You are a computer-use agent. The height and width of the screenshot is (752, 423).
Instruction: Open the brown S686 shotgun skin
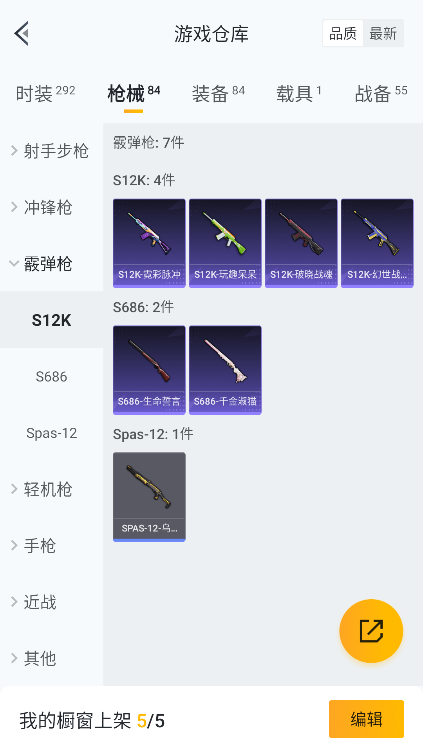[x=149, y=370]
